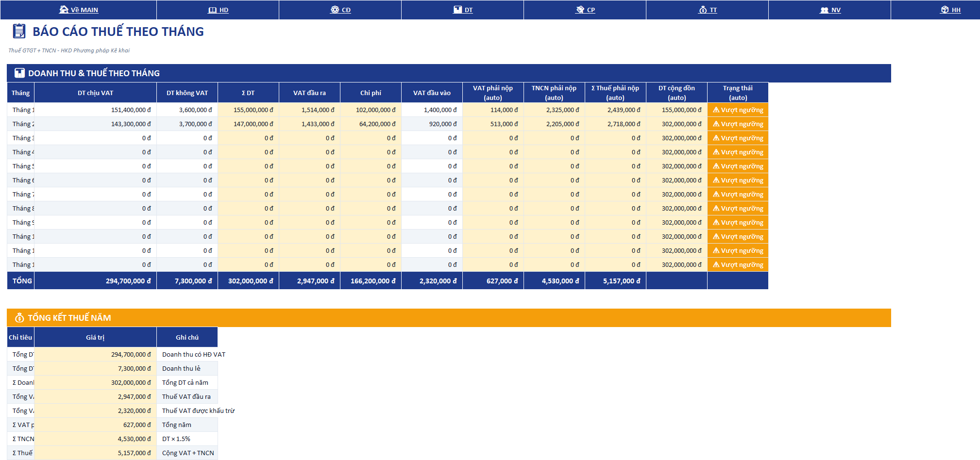
Task: Select the Trạng thái (auto) header
Action: (738, 93)
